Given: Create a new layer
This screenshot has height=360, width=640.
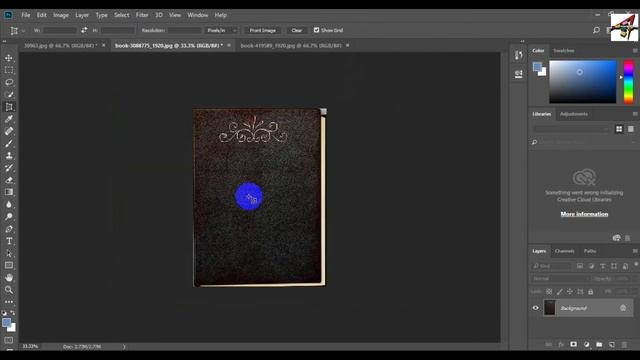Looking at the screenshot, I should coord(611,344).
